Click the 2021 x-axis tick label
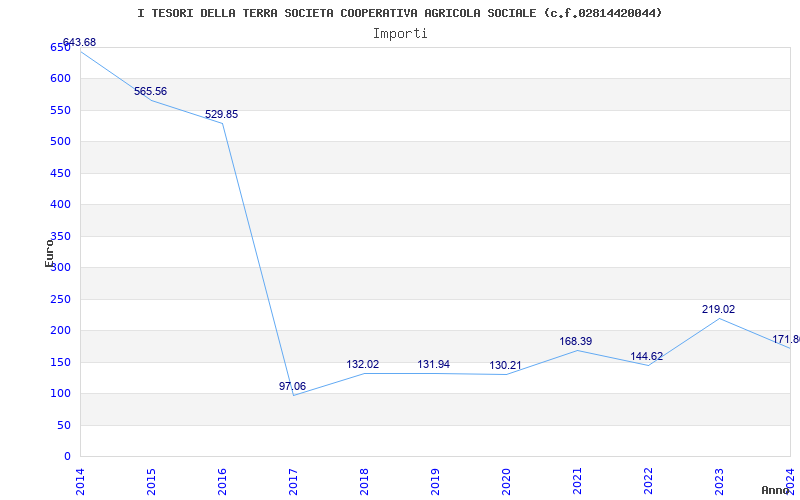This screenshot has height=500, width=800. pos(577,481)
